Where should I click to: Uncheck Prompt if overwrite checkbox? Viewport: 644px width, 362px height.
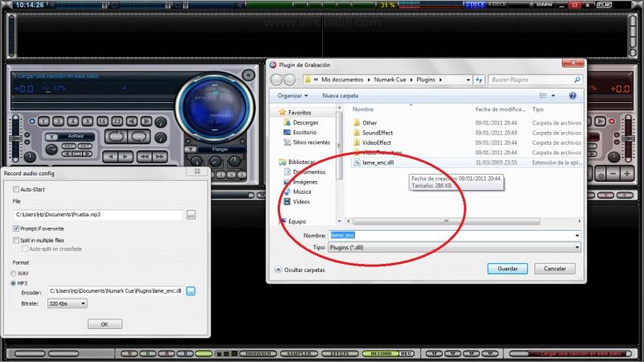point(16,228)
